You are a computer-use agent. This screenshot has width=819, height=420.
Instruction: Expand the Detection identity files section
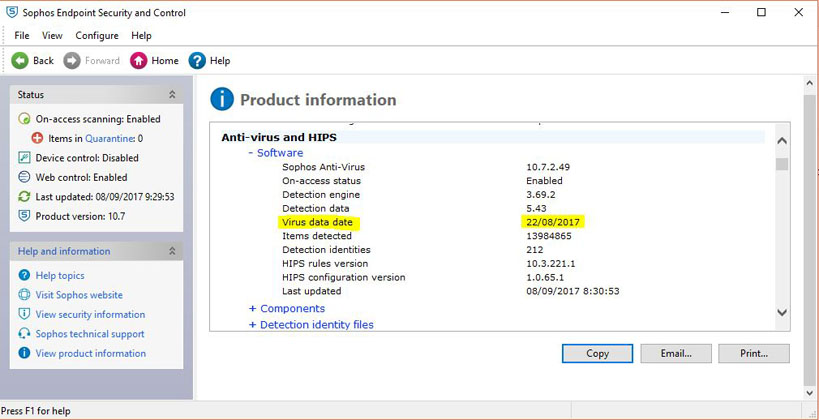click(252, 325)
